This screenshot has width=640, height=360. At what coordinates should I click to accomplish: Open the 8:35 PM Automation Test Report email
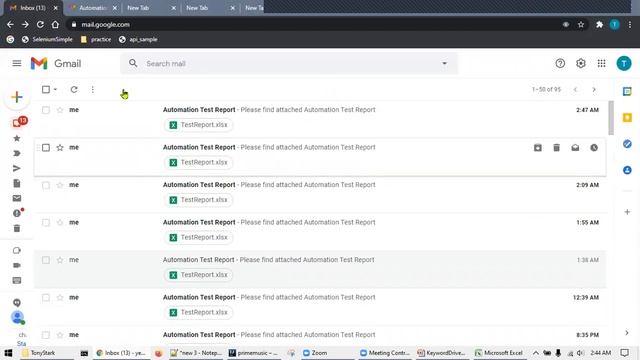coord(320,335)
